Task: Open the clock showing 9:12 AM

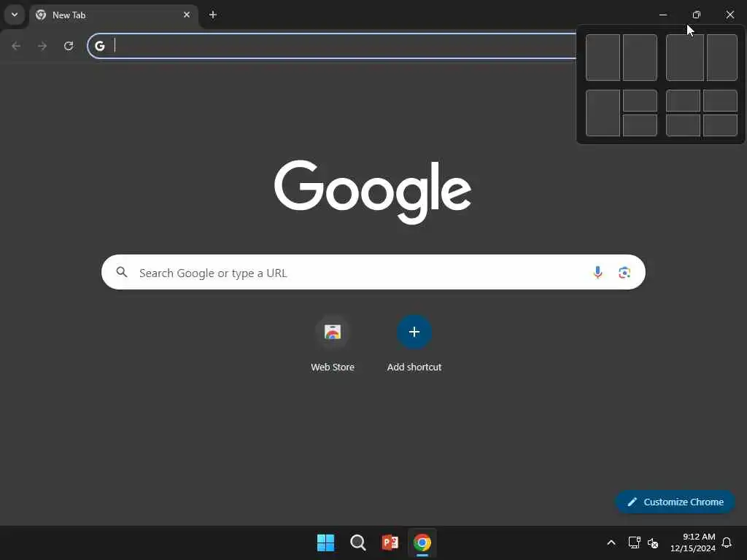Action: tap(693, 542)
